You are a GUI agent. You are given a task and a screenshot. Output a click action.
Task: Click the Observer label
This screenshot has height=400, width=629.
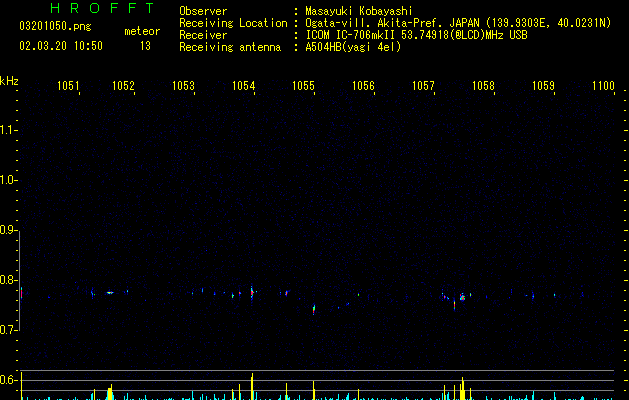(x=203, y=11)
